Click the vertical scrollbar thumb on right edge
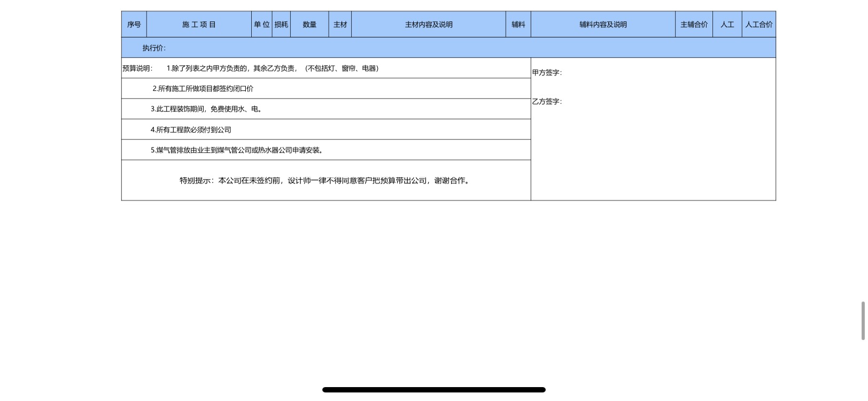This screenshot has width=868, height=401. 862,321
